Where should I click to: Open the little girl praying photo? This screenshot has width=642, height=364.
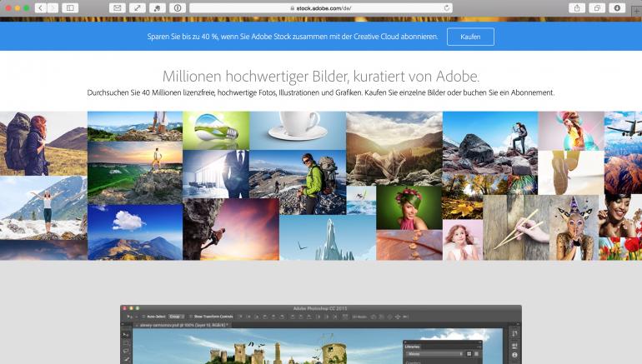click(x=463, y=240)
